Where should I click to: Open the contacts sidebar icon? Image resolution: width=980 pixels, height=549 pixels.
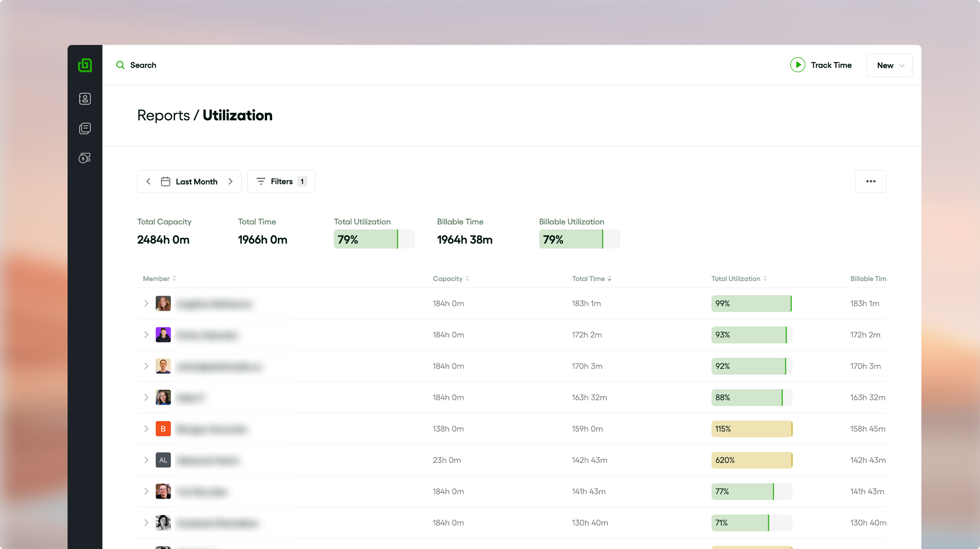click(85, 99)
